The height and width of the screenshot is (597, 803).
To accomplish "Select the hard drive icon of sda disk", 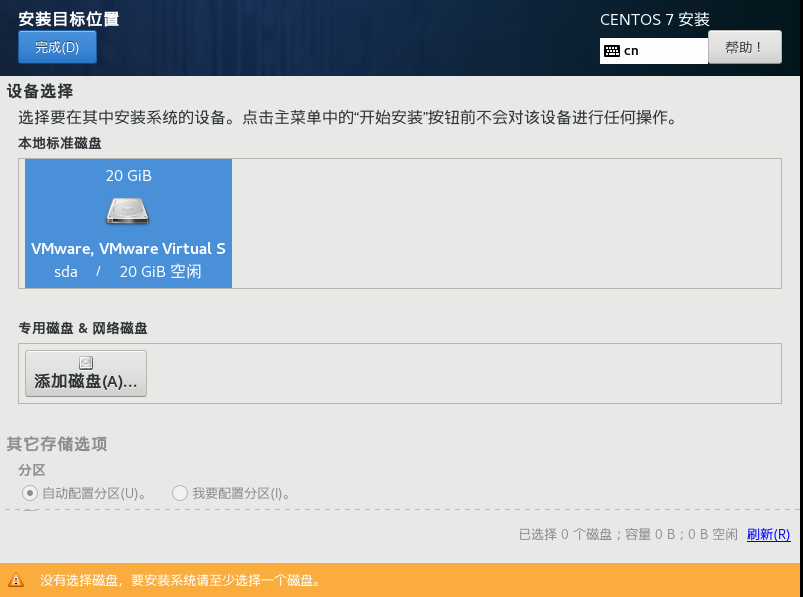I will click(x=128, y=211).
